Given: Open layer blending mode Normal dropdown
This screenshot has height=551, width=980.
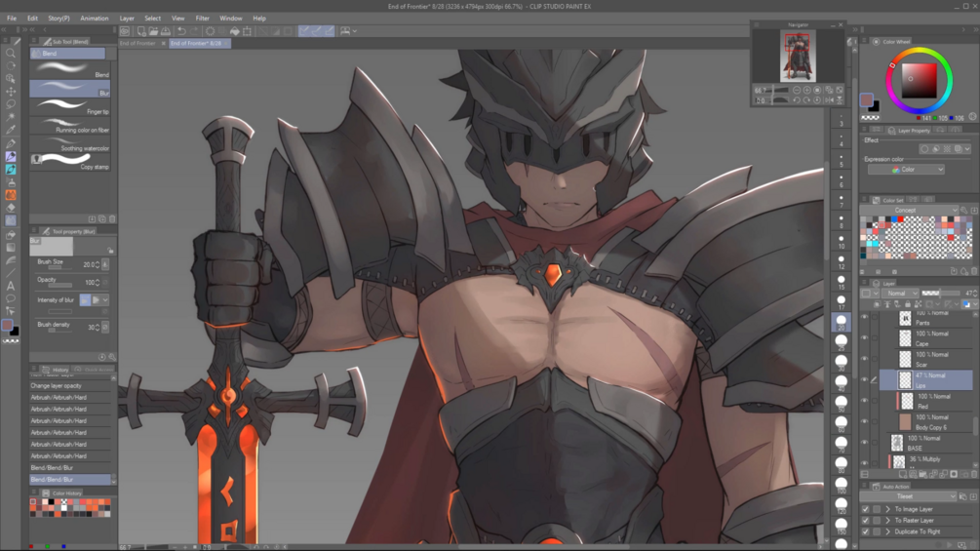Looking at the screenshot, I should tap(900, 293).
